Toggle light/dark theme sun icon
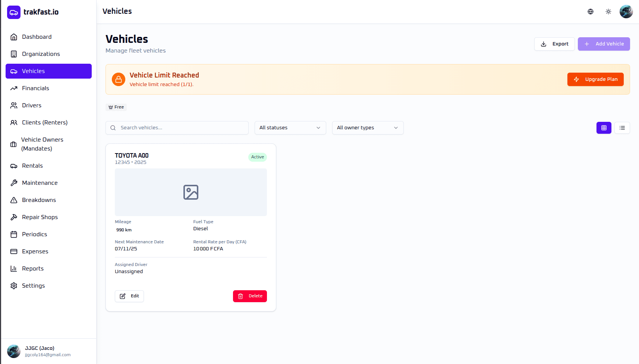Image resolution: width=639 pixels, height=364 pixels. click(x=608, y=12)
